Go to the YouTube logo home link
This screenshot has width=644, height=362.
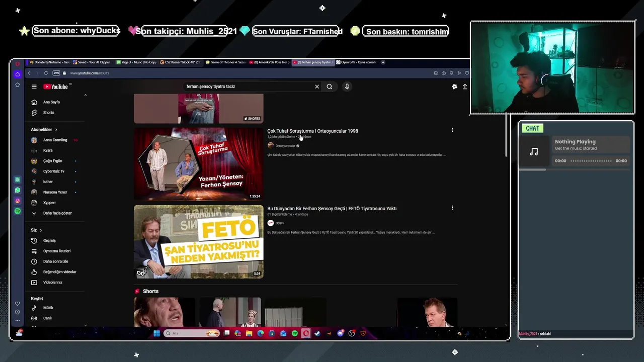pos(55,86)
